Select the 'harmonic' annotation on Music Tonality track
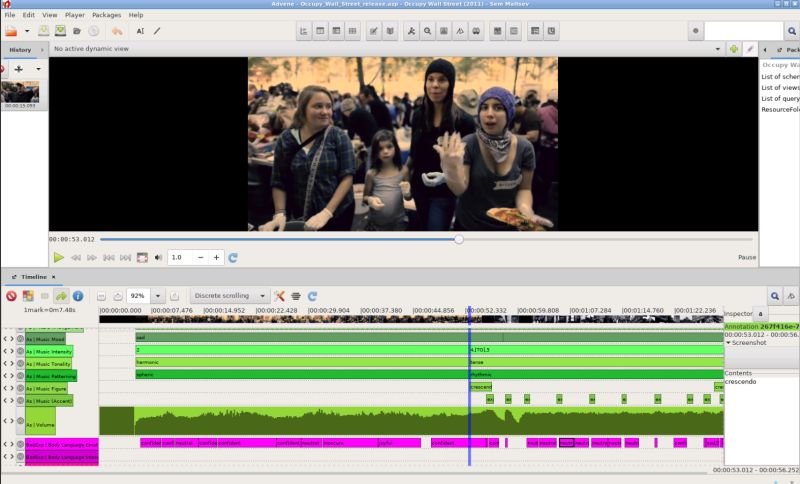The image size is (800, 484). (x=302, y=362)
